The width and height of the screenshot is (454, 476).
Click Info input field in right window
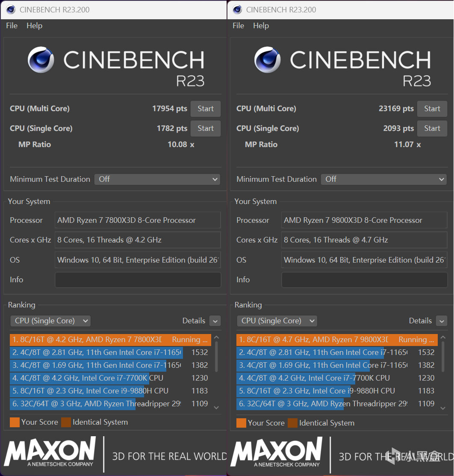(365, 280)
